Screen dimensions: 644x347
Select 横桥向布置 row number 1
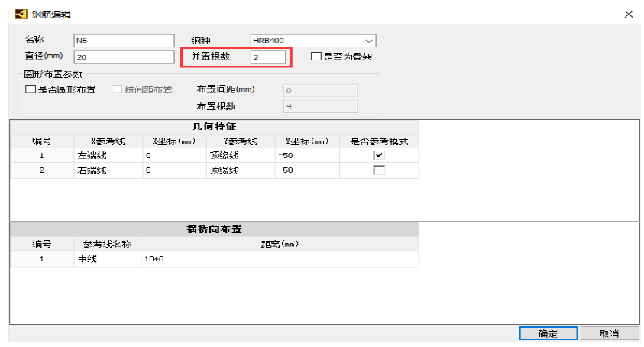click(42, 258)
